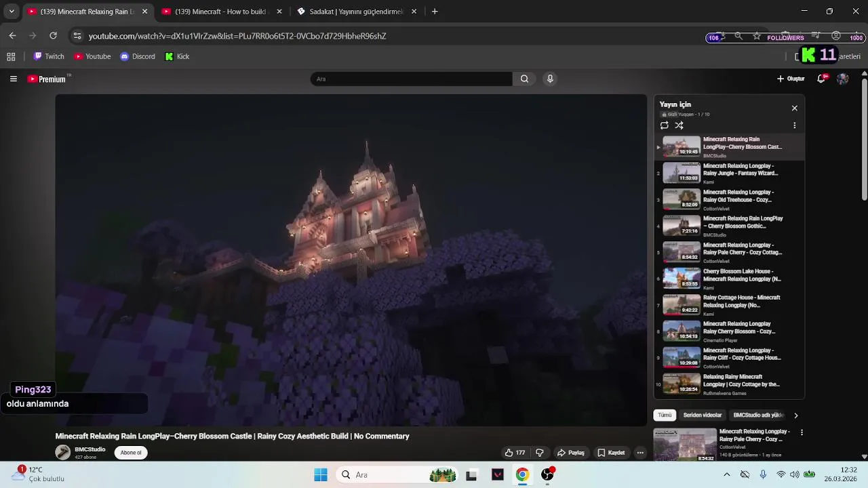The width and height of the screenshot is (868, 488).
Task: Open YouTube notifications bell
Action: coord(821,79)
